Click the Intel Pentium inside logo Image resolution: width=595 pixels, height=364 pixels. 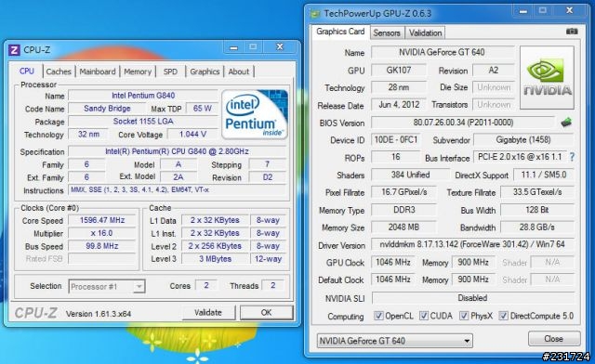tap(255, 114)
